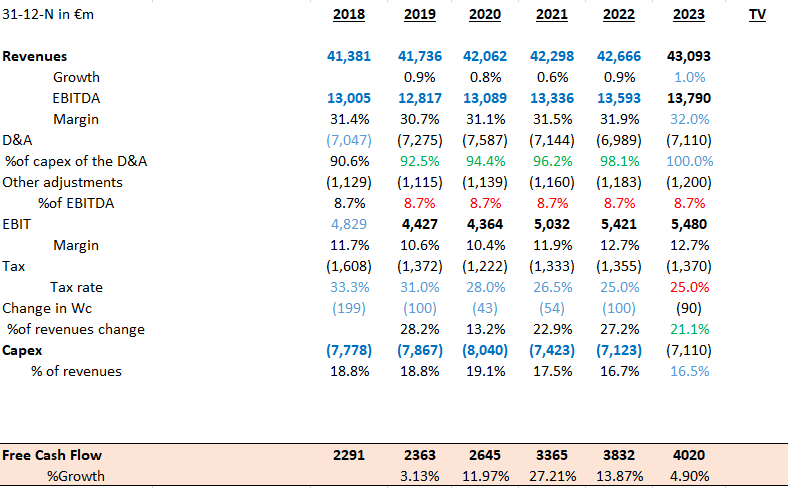This screenshot has width=788, height=488.
Task: Click the 2023 capex-to-D&A cell 100.0%
Action: coord(690,162)
